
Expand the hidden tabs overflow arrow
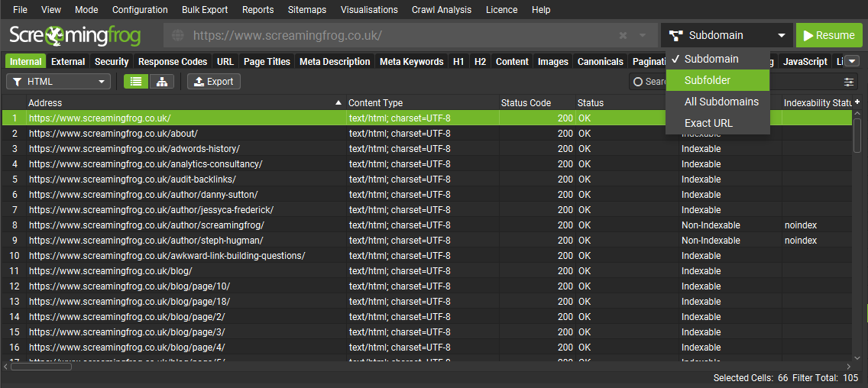(x=853, y=61)
